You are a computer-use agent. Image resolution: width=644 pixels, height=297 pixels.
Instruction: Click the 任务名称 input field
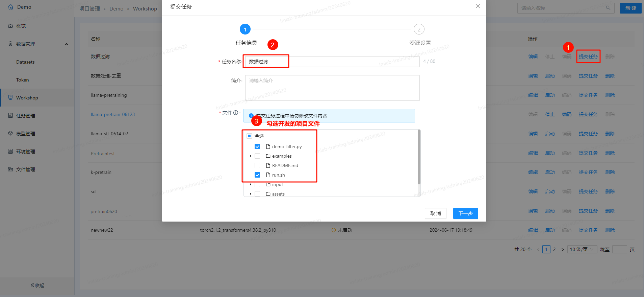tap(332, 62)
